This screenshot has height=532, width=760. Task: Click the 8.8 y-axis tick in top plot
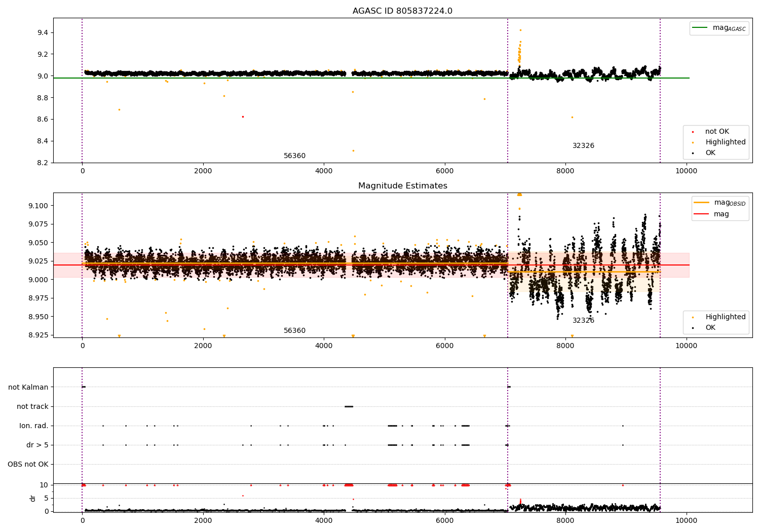click(42, 98)
